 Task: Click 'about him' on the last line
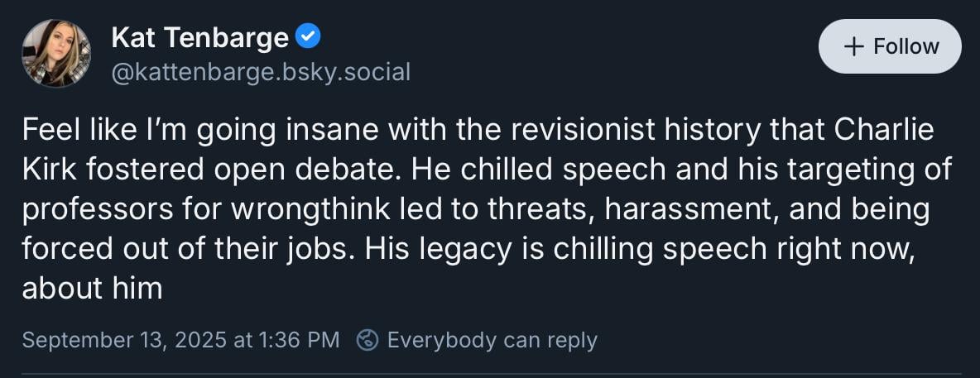[93, 288]
